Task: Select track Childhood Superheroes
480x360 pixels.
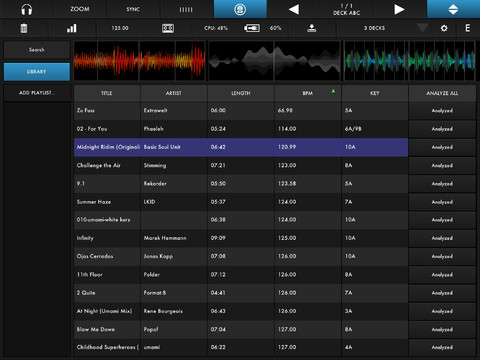Action: [241, 347]
